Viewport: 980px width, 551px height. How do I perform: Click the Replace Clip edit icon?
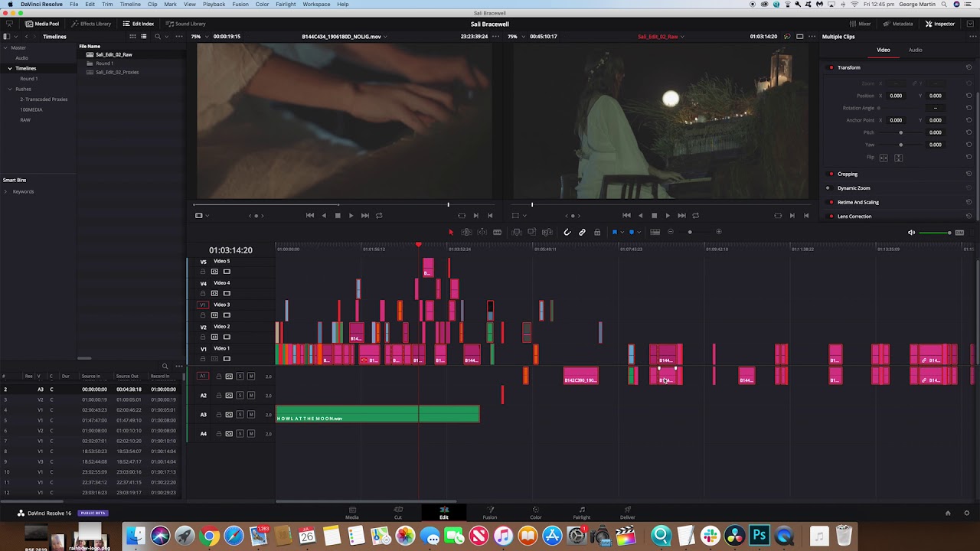[547, 232]
